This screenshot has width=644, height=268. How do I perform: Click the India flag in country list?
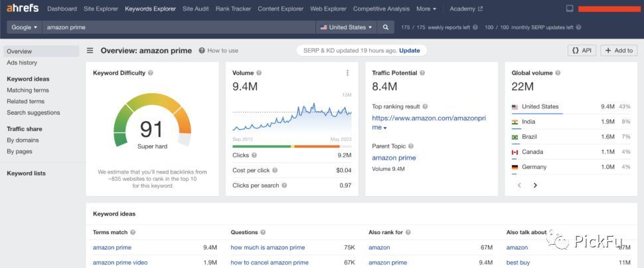pyautogui.click(x=515, y=122)
